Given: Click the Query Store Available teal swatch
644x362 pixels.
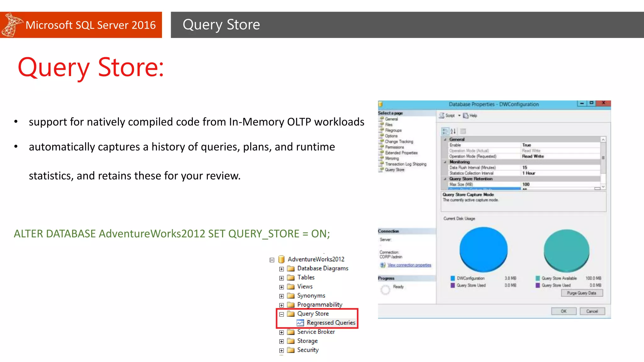Looking at the screenshot, I should tap(537, 278).
